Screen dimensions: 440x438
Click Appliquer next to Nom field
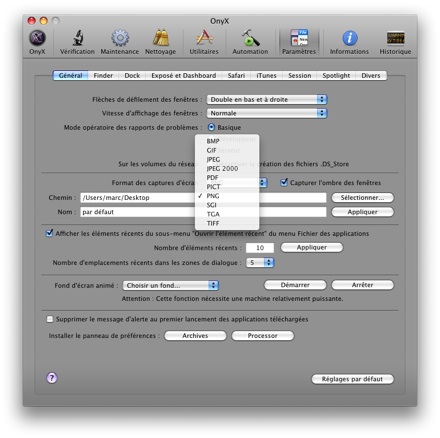[x=362, y=212]
